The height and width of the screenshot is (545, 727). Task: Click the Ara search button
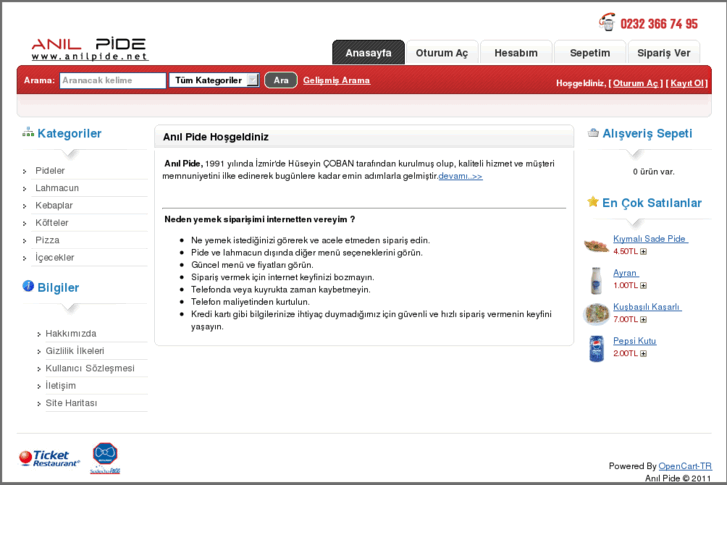281,80
